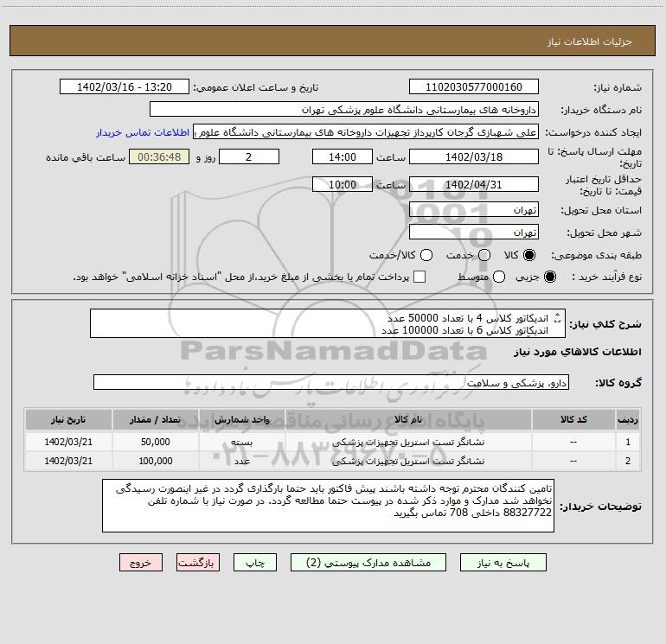Click the تعداد / مقدار column header
The image size is (666, 644).
[x=156, y=419]
